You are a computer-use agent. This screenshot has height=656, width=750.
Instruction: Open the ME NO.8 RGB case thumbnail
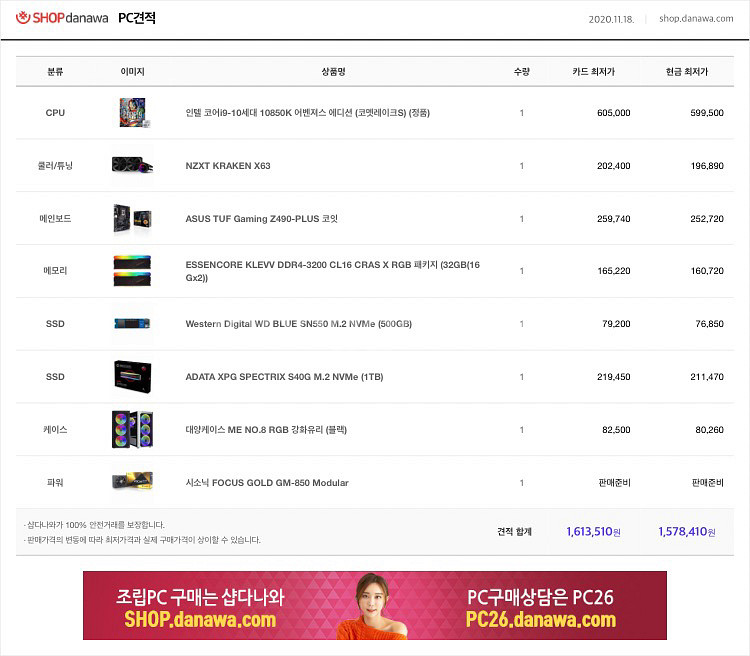[x=132, y=429]
